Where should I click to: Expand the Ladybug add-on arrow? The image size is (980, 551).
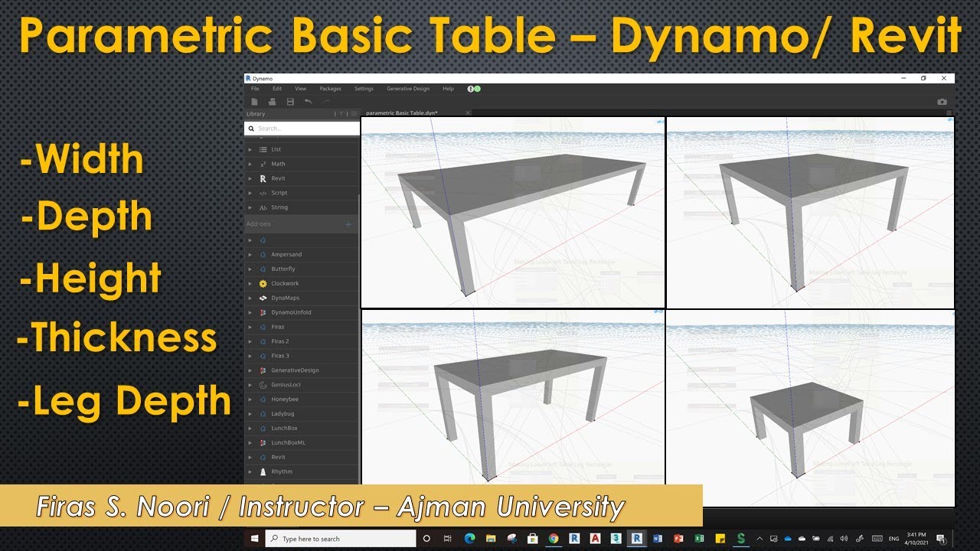click(x=250, y=414)
